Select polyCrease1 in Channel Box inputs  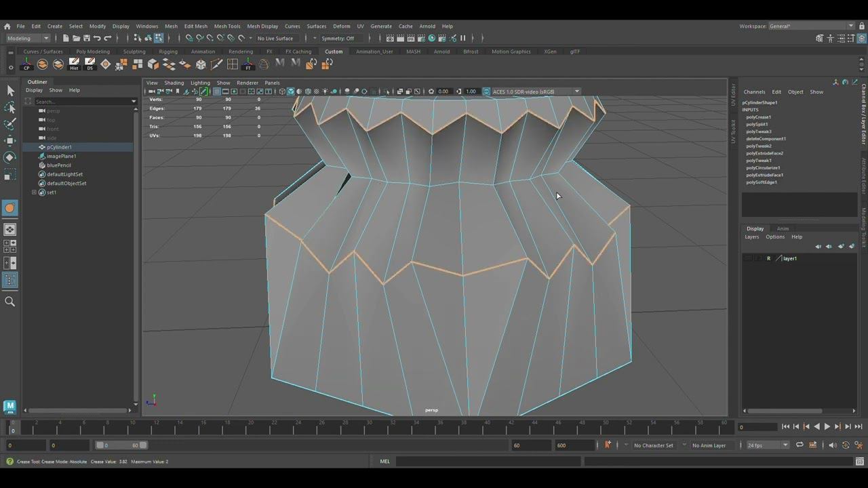point(758,117)
